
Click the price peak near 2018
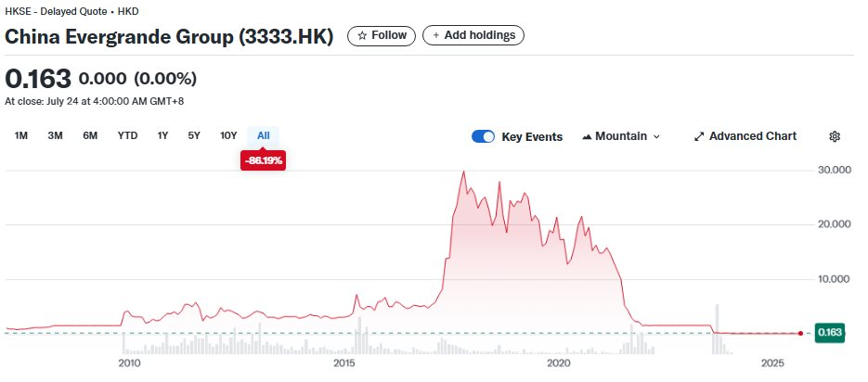click(x=462, y=172)
